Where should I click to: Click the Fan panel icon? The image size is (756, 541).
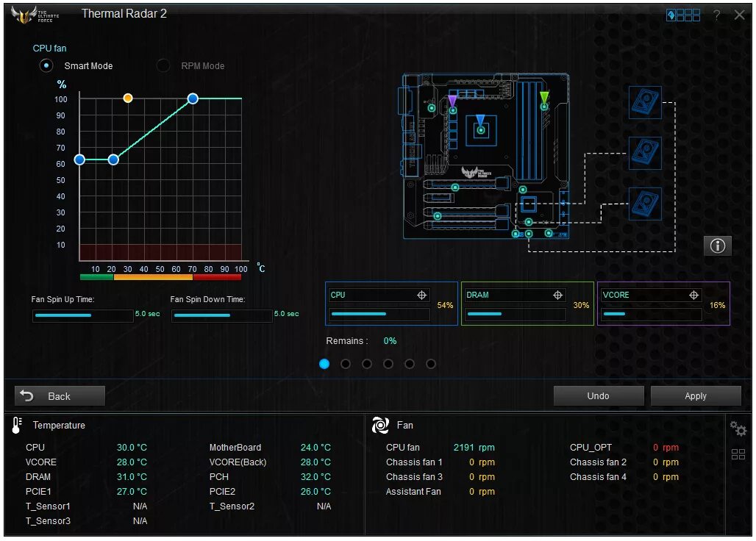tap(380, 426)
